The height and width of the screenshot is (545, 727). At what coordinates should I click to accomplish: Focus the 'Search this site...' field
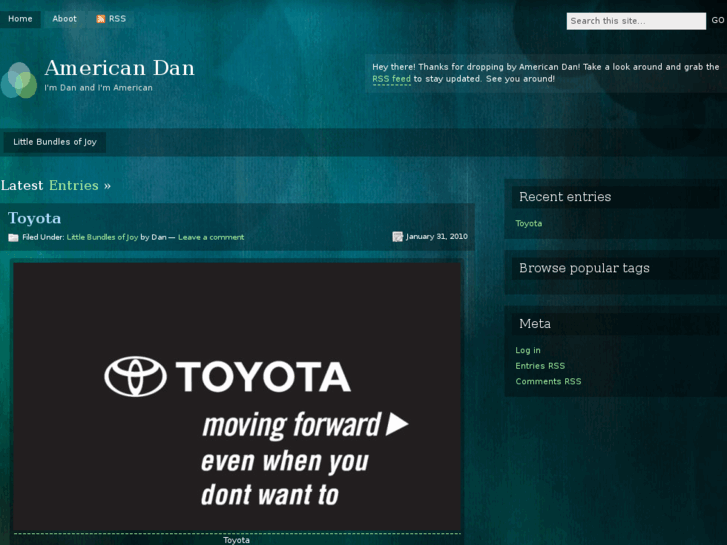(636, 21)
